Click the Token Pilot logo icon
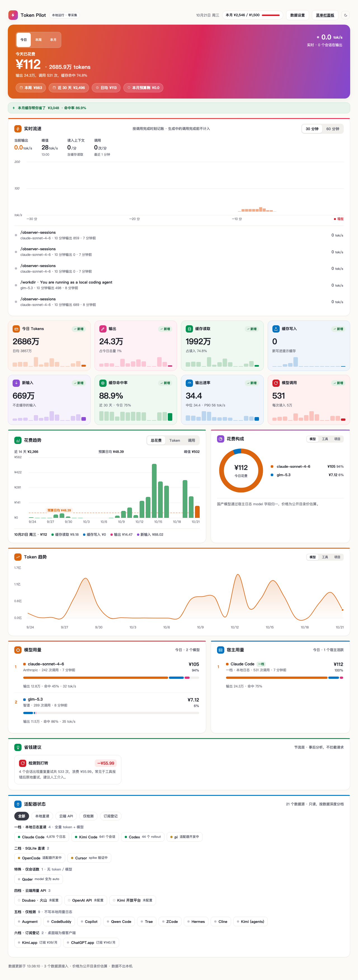 click(13, 15)
